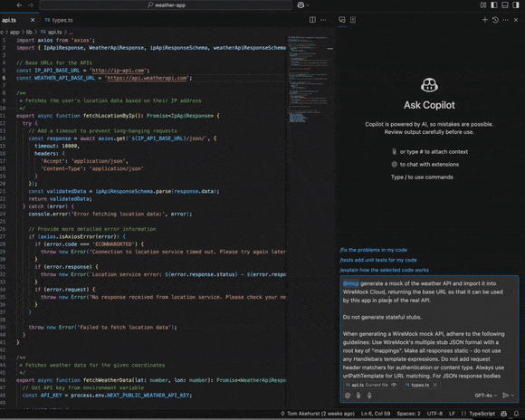
Task: Click line number 6 in the gutter
Action: point(4,78)
